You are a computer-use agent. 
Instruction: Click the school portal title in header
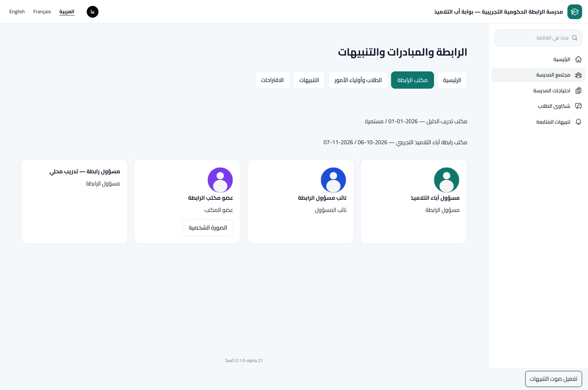pos(498,12)
